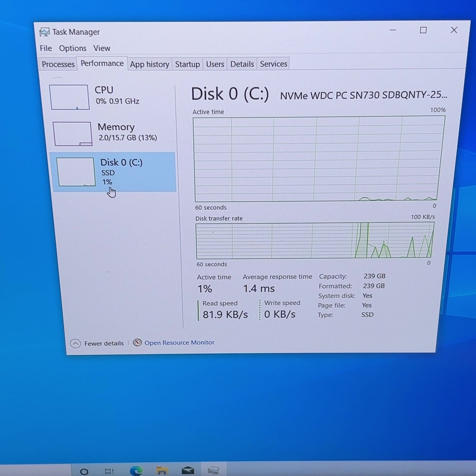This screenshot has height=476, width=476.
Task: Click the "0 KB/s" write speed value
Action: pos(280,314)
